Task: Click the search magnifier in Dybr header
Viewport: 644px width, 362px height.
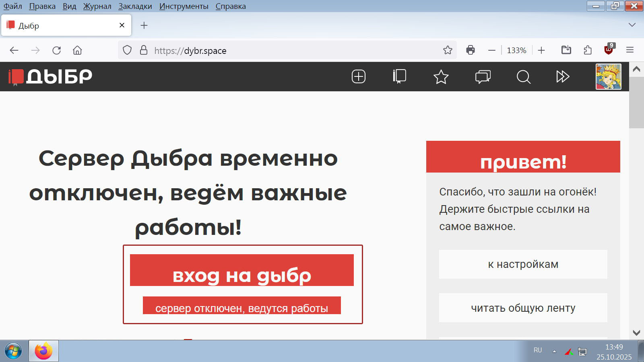Action: 523,76
